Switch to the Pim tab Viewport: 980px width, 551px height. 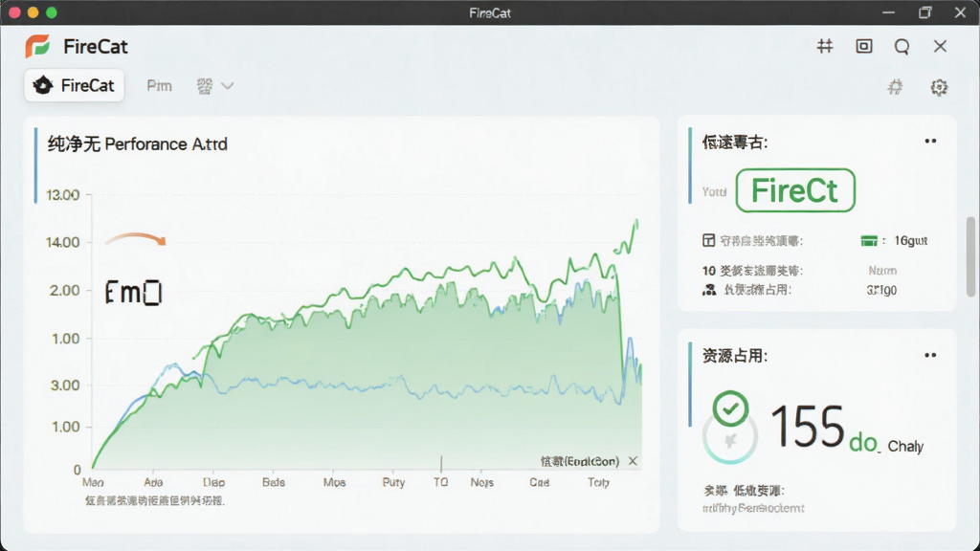(160, 85)
